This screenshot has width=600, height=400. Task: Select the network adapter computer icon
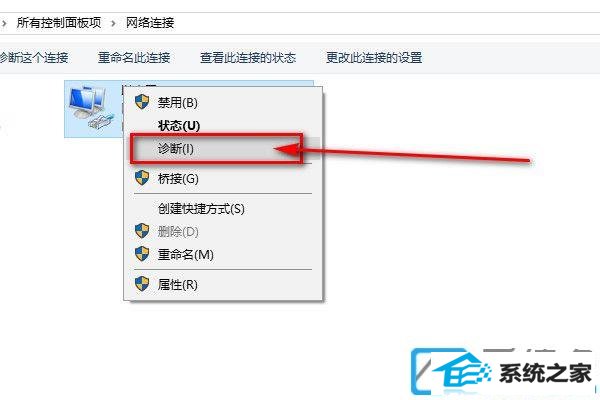point(92,108)
